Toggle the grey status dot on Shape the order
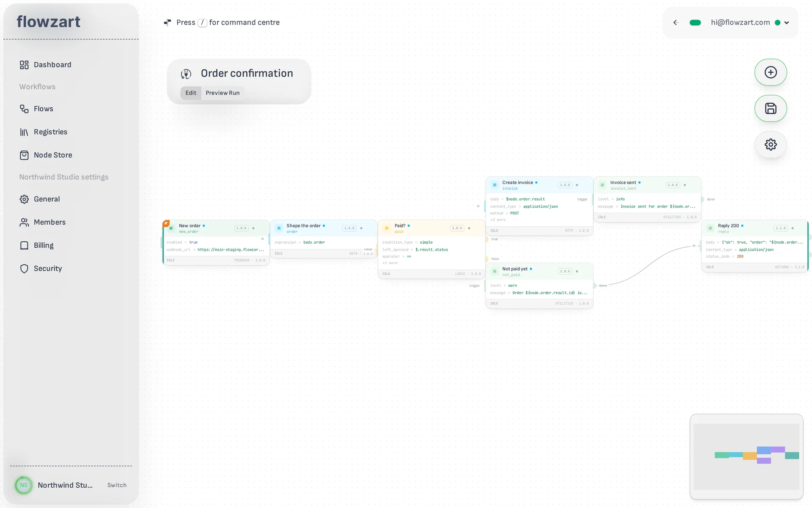Viewport: 812px width, 508px height. pyautogui.click(x=361, y=228)
